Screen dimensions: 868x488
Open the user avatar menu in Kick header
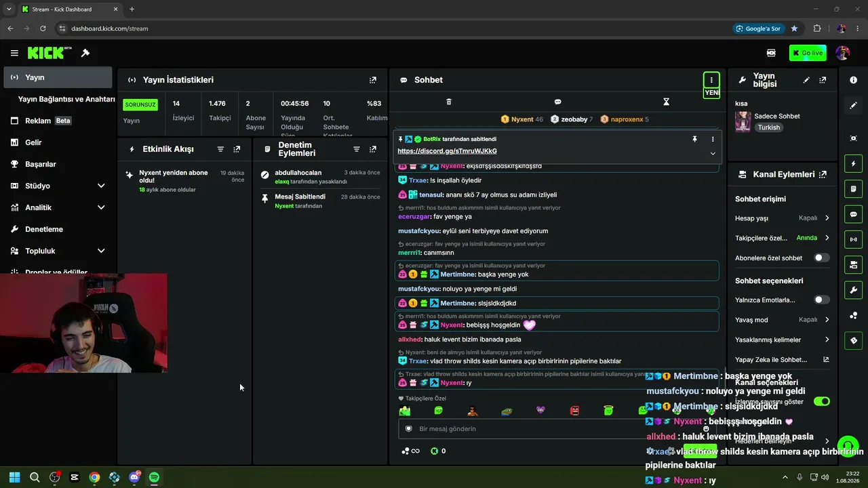(843, 53)
